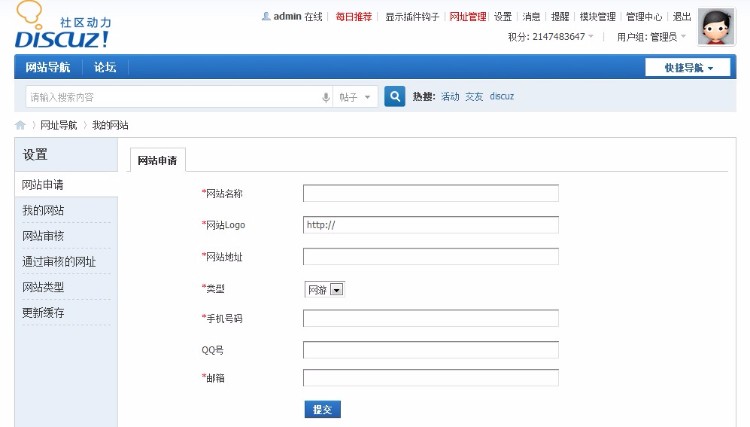Click the 退出 logout link
This screenshot has height=427, width=750.
(682, 17)
